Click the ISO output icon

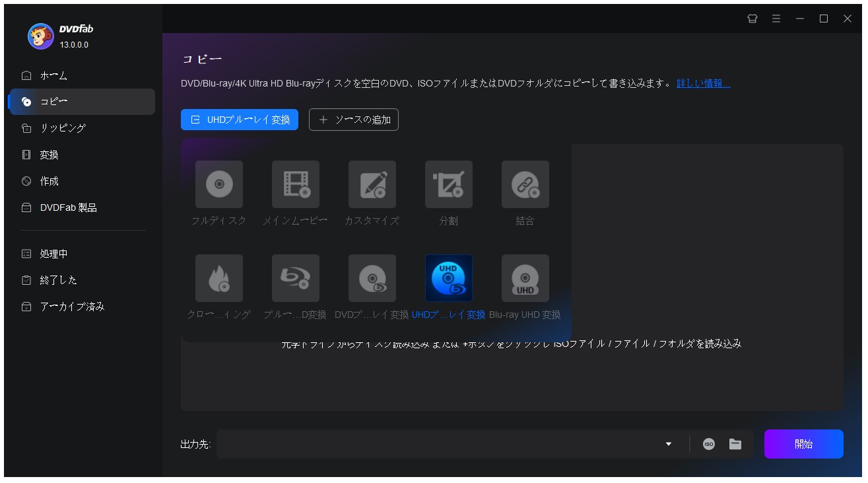tap(709, 444)
